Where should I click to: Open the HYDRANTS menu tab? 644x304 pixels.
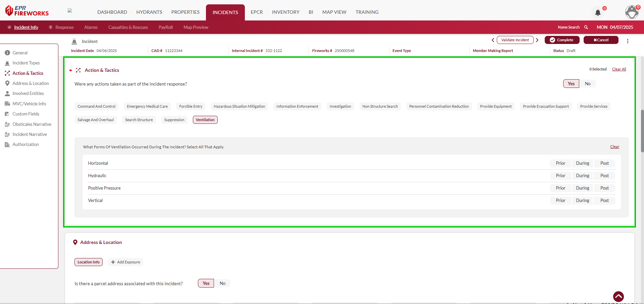[149, 12]
